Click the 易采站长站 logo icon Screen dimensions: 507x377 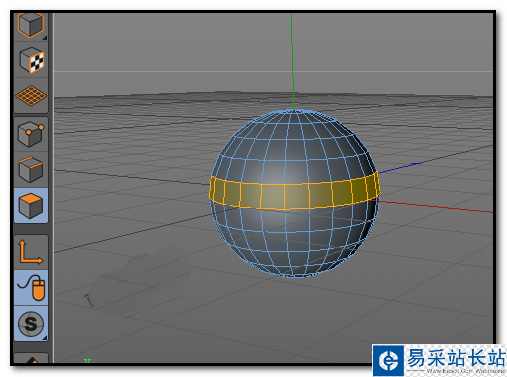pos(388,361)
